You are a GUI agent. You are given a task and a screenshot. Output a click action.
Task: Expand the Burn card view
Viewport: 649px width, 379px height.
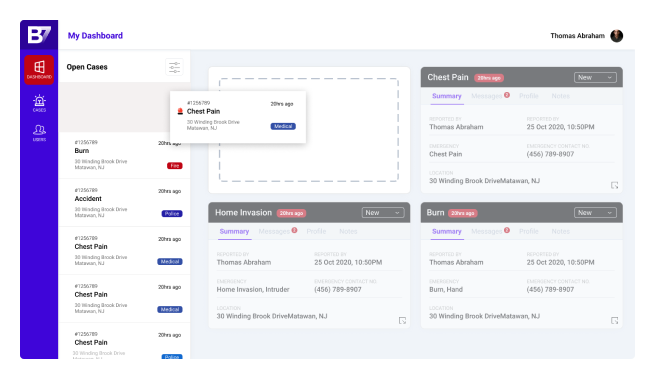click(615, 321)
